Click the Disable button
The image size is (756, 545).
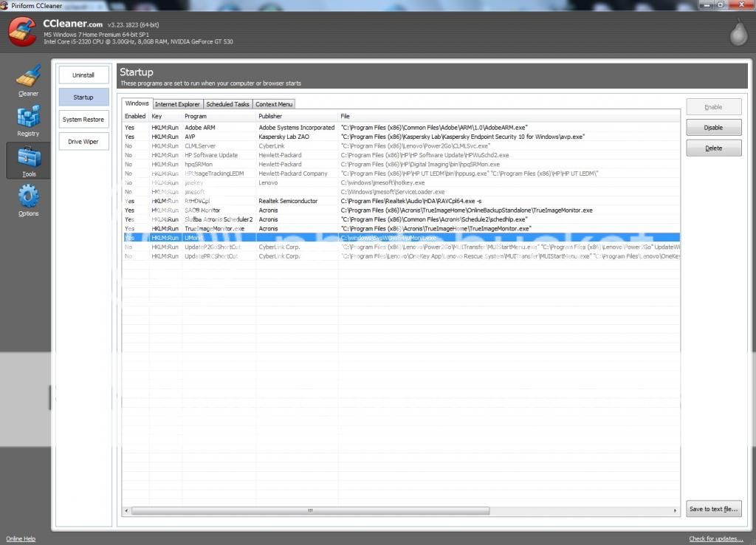[714, 128]
